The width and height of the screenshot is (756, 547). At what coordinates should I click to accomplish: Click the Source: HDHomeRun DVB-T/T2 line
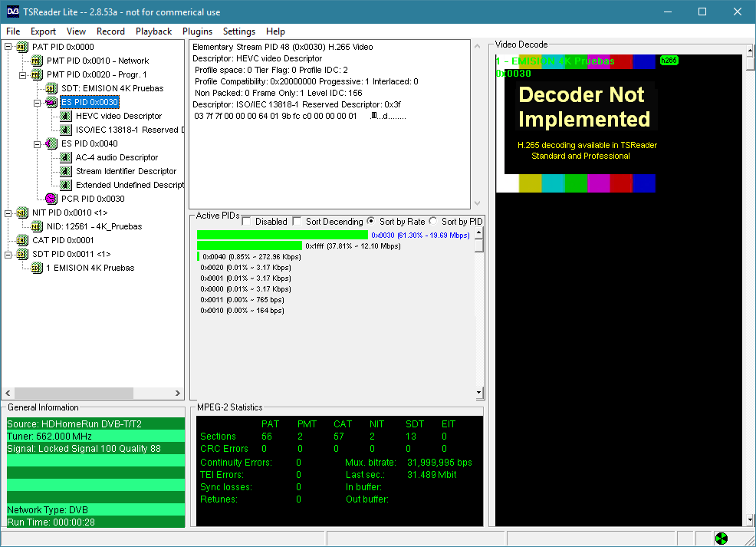tap(96, 424)
